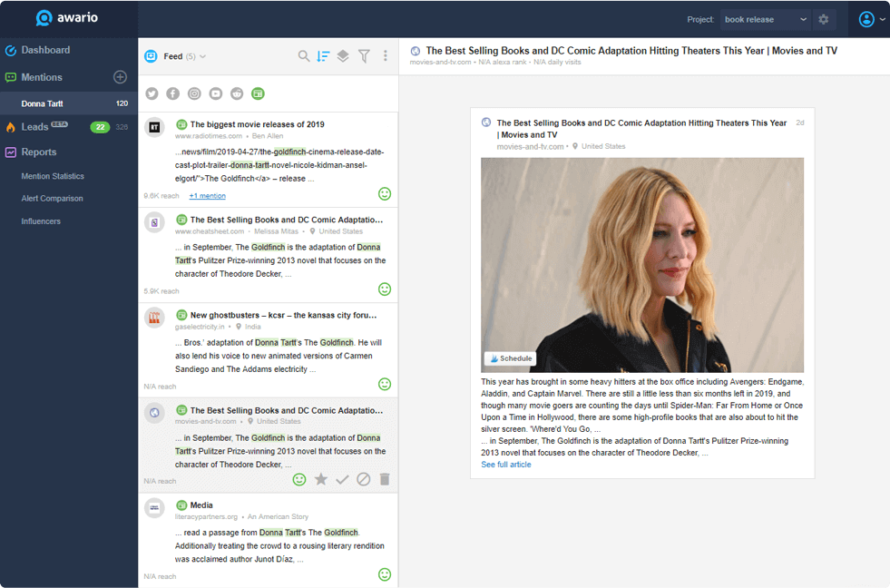Open the feed filter funnel icon
Image resolution: width=890 pixels, height=588 pixels.
[x=364, y=56]
